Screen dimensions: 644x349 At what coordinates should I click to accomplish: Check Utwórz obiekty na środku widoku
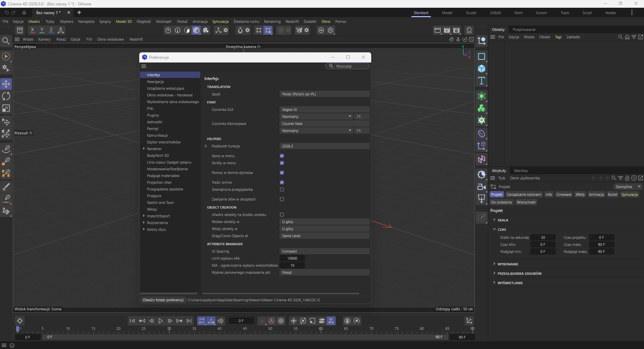(282, 215)
